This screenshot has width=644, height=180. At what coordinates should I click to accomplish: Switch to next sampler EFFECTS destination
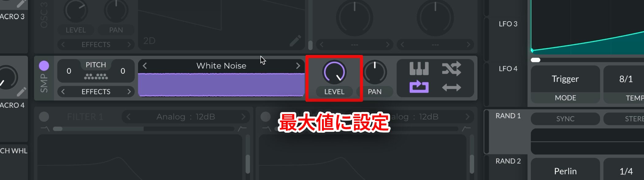pyautogui.click(x=129, y=92)
